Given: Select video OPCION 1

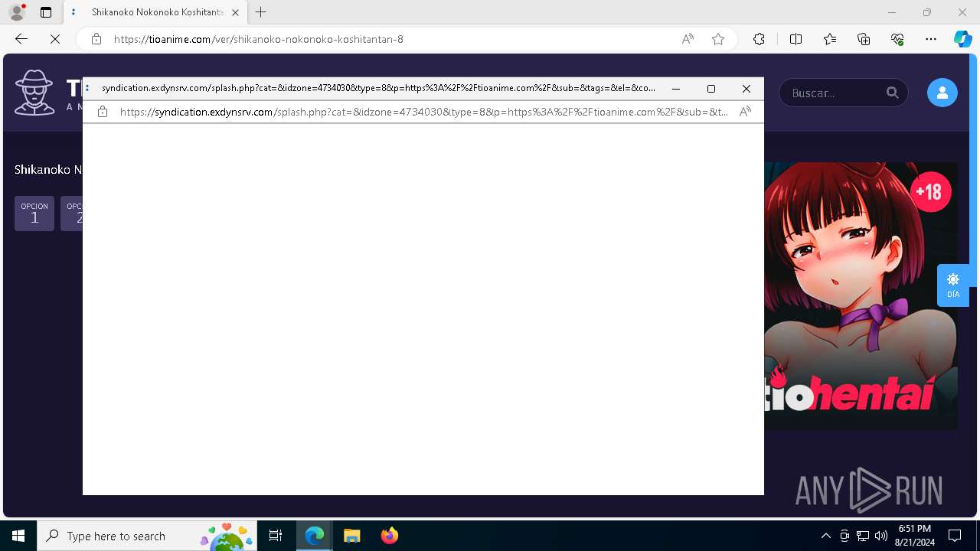Looking at the screenshot, I should (x=34, y=214).
